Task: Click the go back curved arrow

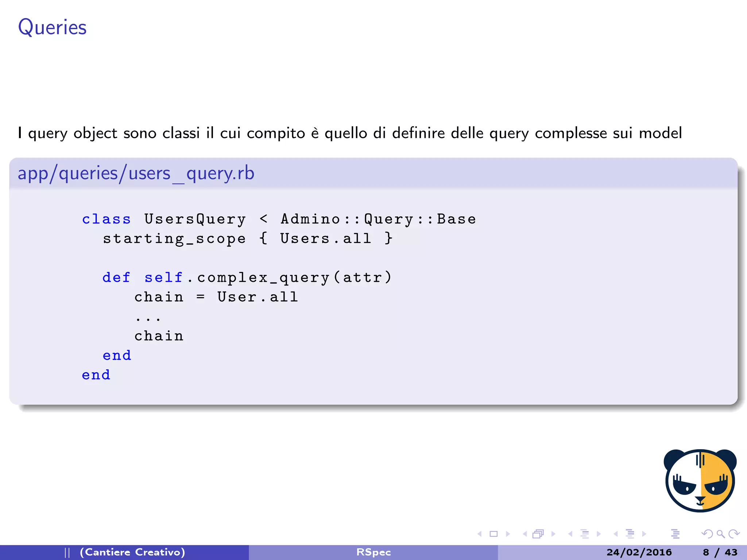Action: [x=707, y=534]
